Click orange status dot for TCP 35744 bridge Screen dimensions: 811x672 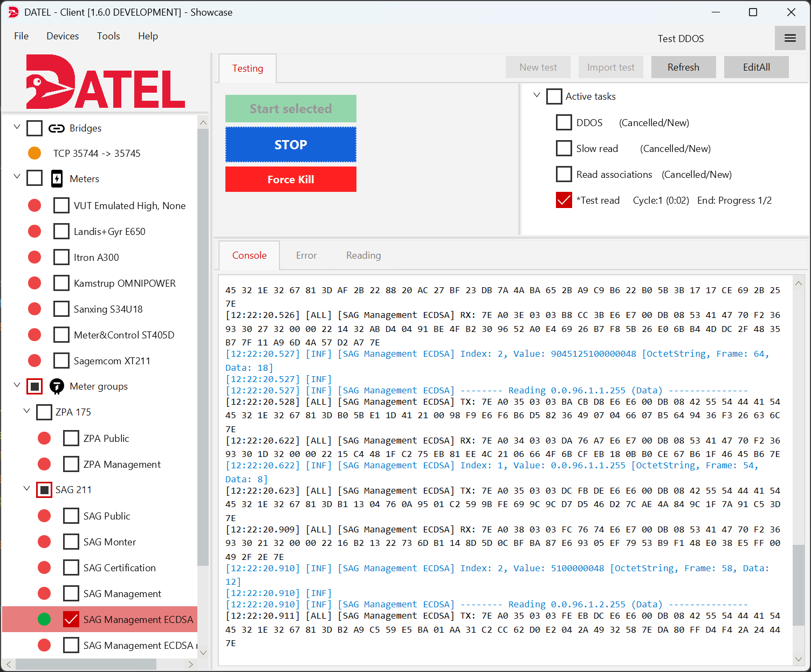(x=35, y=153)
